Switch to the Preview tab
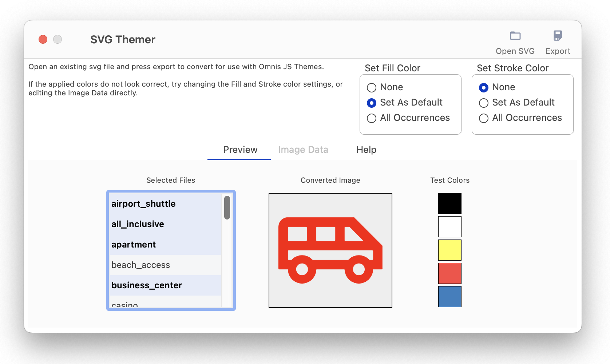The height and width of the screenshot is (364, 610). tap(240, 150)
